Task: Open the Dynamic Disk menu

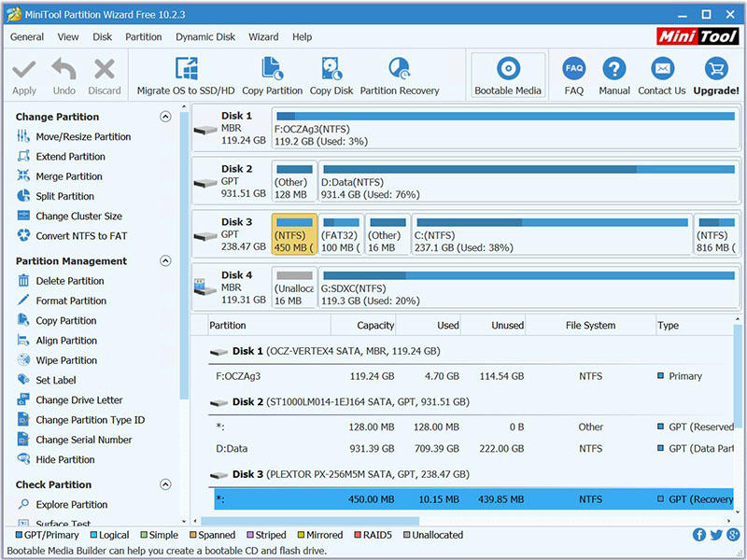Action: click(x=205, y=37)
